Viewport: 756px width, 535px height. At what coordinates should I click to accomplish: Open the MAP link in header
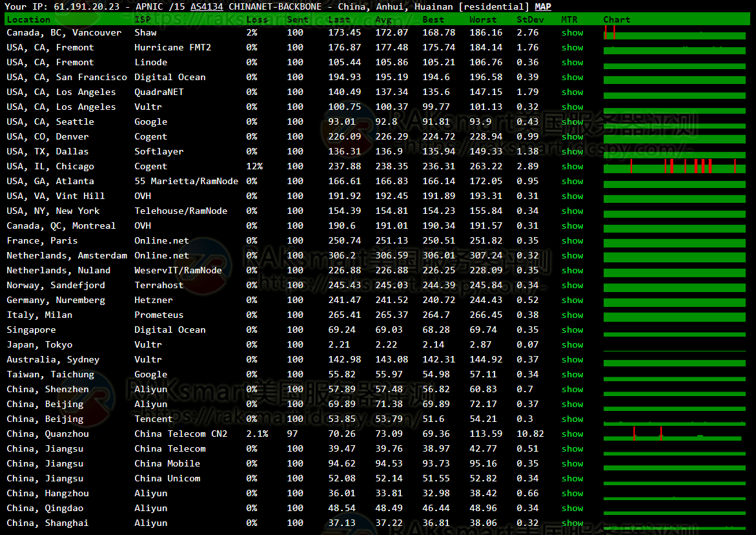(x=543, y=6)
